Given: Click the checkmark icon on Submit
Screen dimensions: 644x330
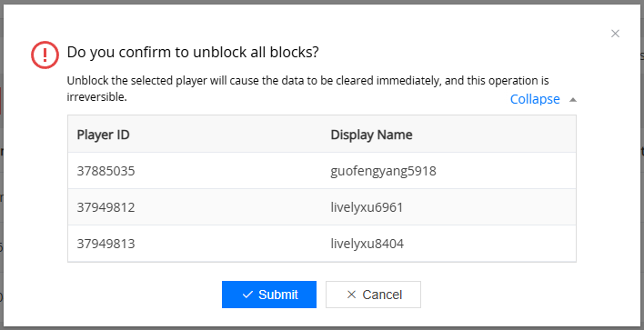Looking at the screenshot, I should [247, 295].
